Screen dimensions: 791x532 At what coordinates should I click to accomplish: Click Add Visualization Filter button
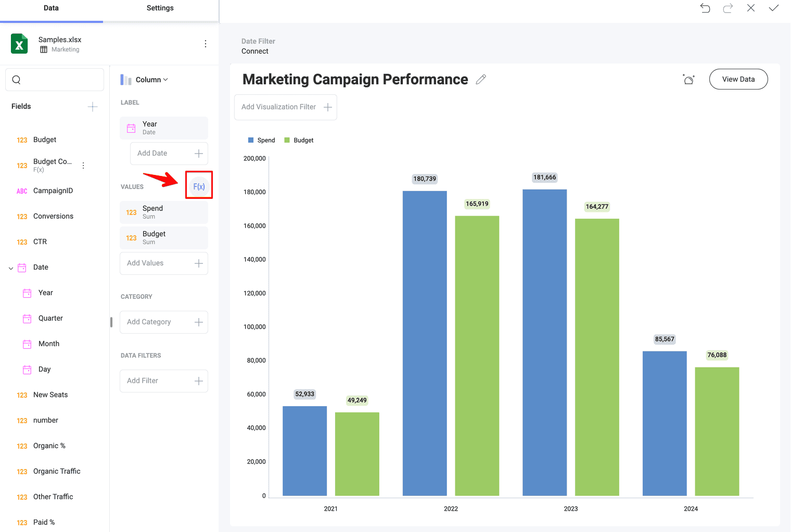[286, 107]
